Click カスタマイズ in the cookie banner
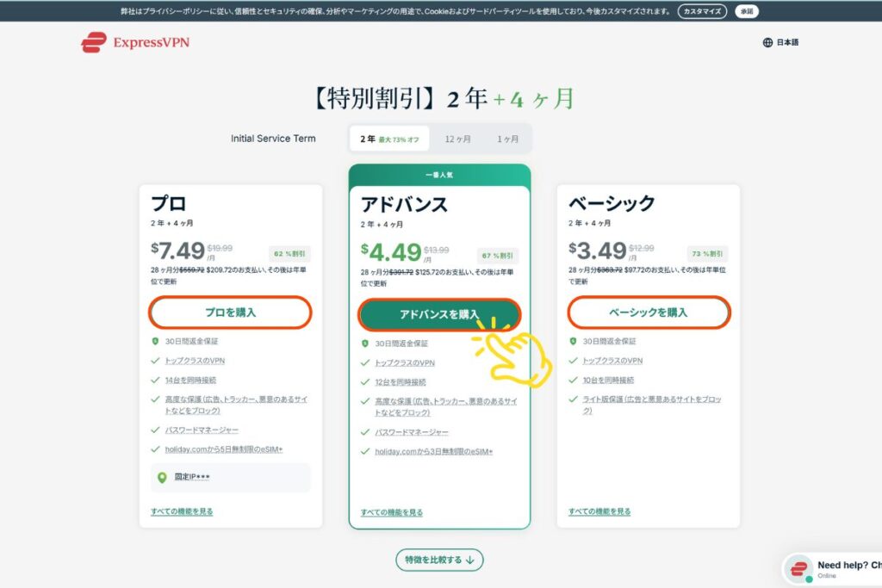 (702, 11)
